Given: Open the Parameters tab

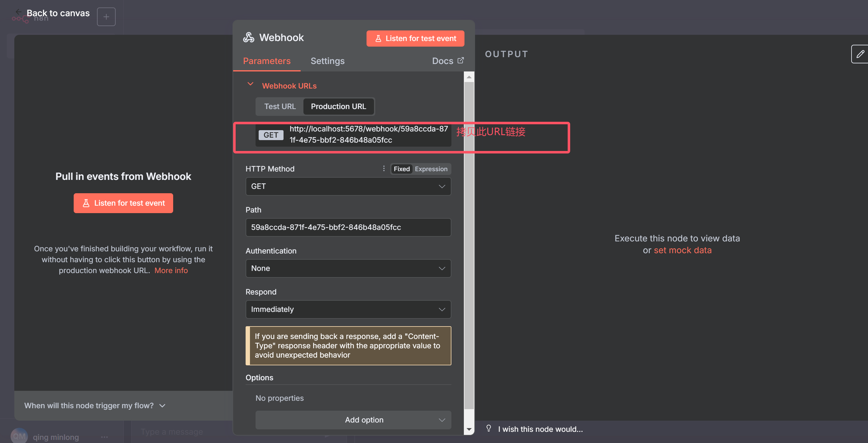Looking at the screenshot, I should [x=266, y=61].
